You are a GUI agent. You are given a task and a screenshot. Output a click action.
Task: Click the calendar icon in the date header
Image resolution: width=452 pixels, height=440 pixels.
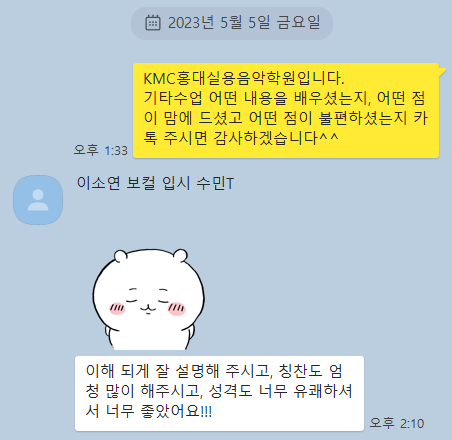point(153,23)
